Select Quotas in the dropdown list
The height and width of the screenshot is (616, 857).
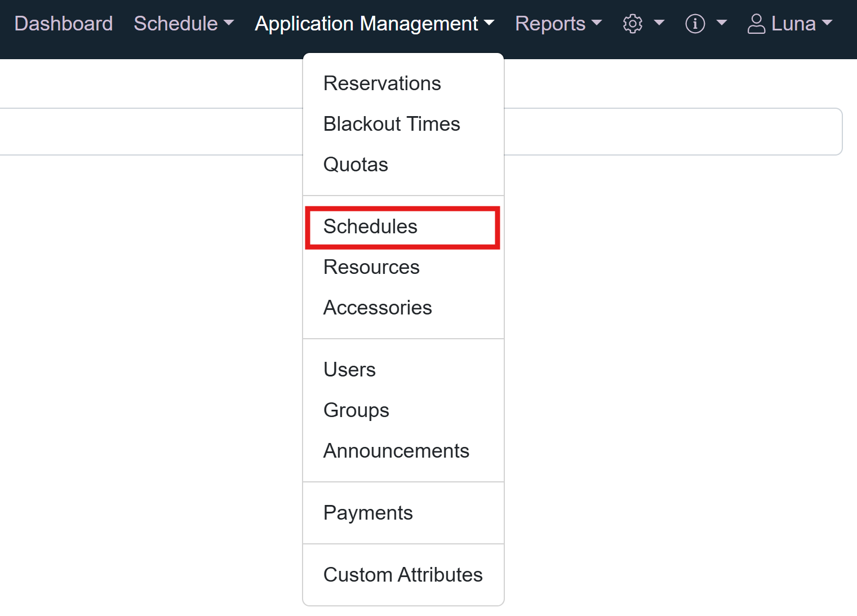[x=356, y=164]
